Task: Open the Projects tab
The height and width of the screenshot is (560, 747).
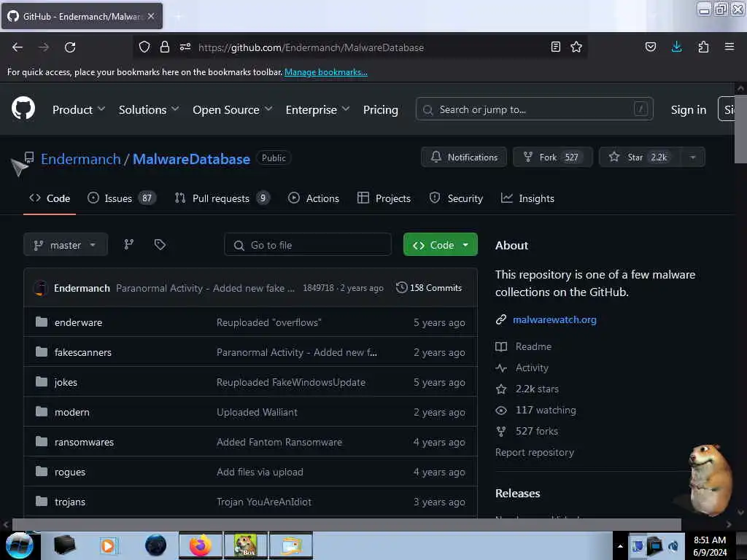Action: [x=384, y=198]
